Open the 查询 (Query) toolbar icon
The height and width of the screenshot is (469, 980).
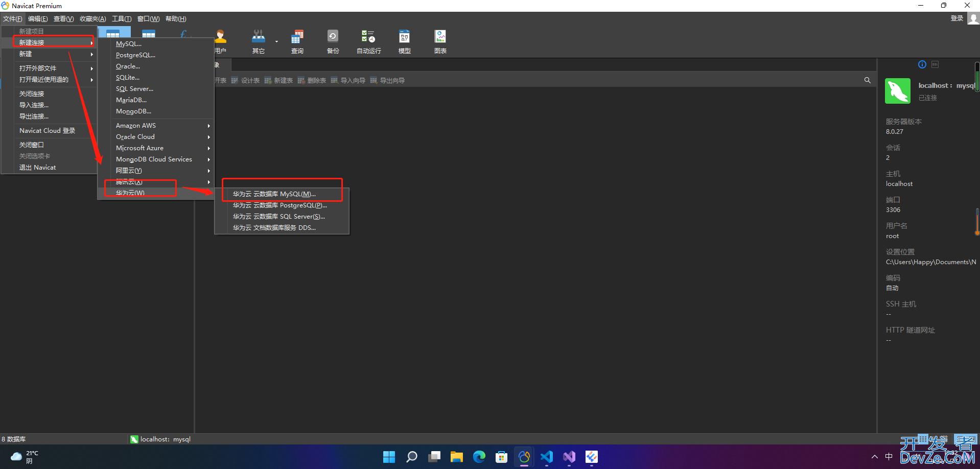pos(297,41)
